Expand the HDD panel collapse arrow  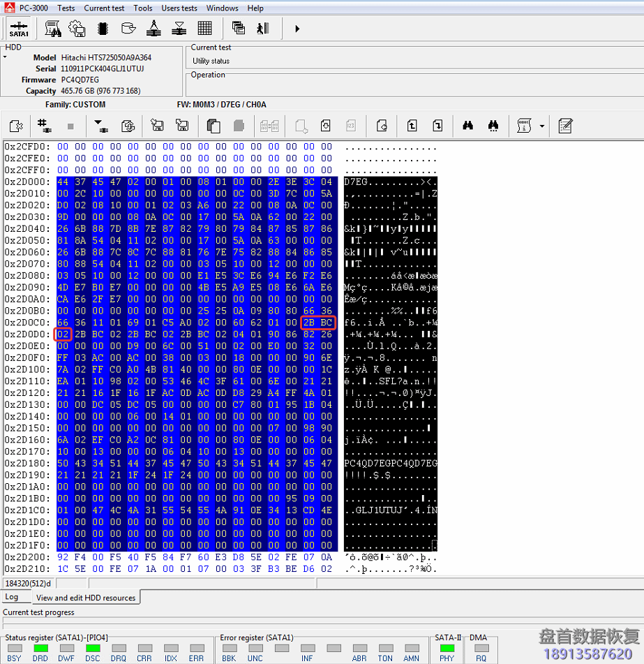click(x=5, y=57)
